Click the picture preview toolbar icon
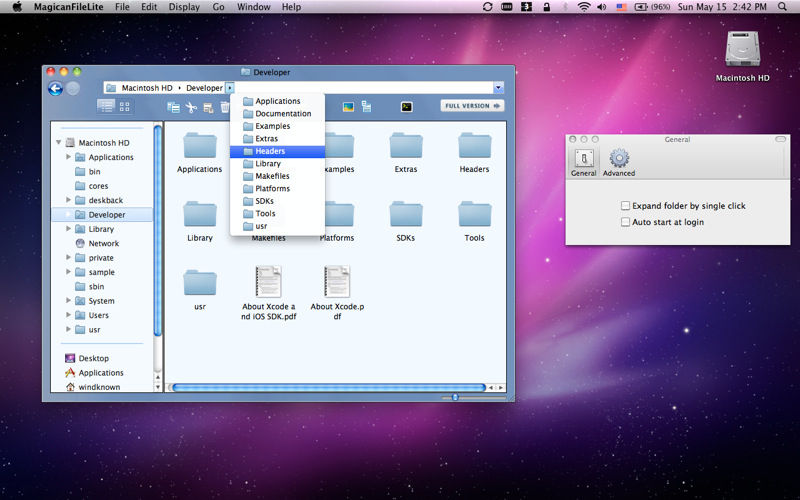 pos(348,107)
